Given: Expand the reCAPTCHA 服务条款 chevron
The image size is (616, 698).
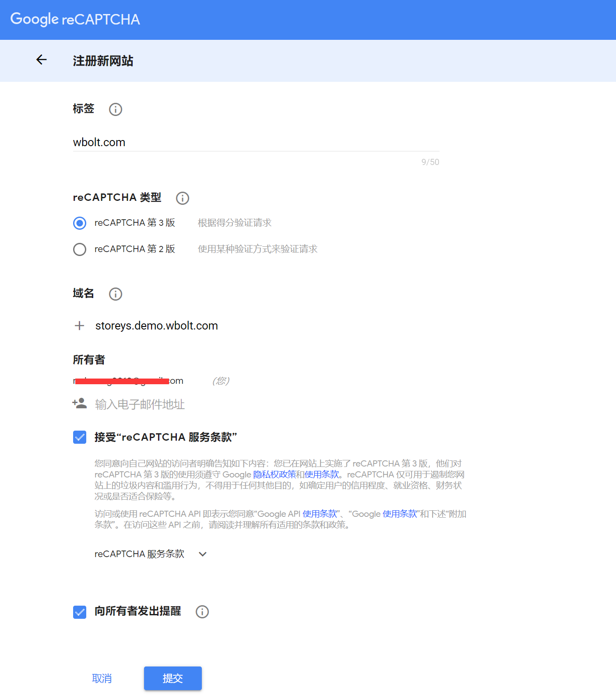Looking at the screenshot, I should coord(203,554).
